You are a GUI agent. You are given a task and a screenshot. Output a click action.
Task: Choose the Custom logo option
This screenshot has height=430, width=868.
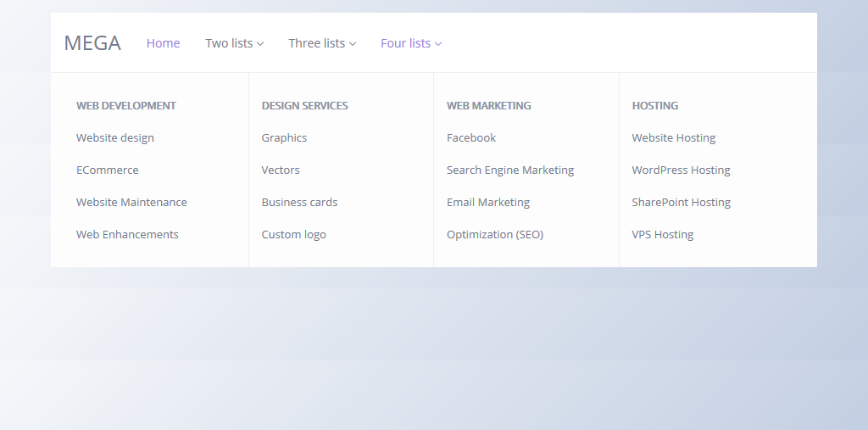pyautogui.click(x=293, y=234)
